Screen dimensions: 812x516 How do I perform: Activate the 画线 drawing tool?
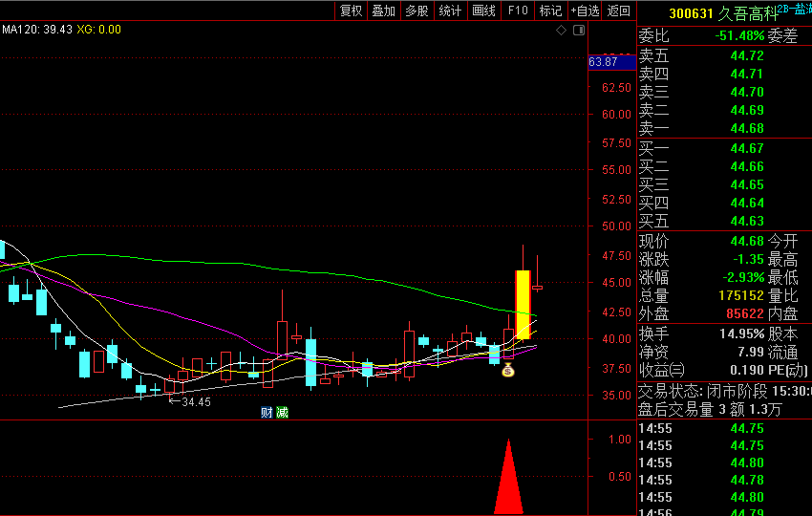click(483, 11)
